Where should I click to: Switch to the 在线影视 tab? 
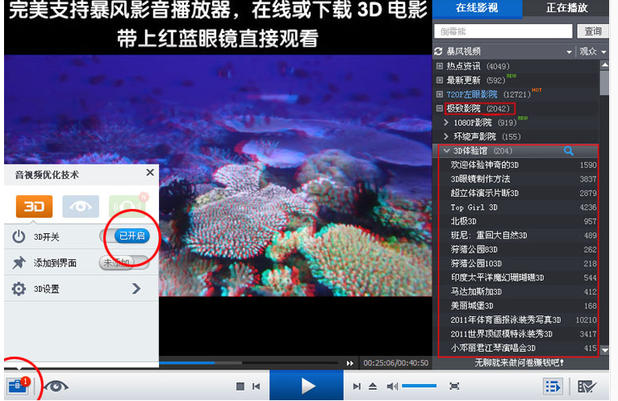click(x=477, y=8)
